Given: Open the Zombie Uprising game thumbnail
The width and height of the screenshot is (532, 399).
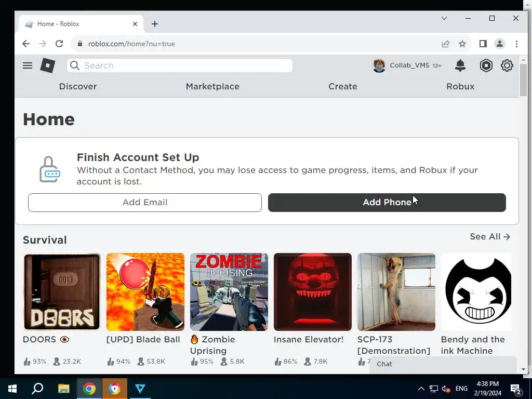Looking at the screenshot, I should pyautogui.click(x=229, y=292).
